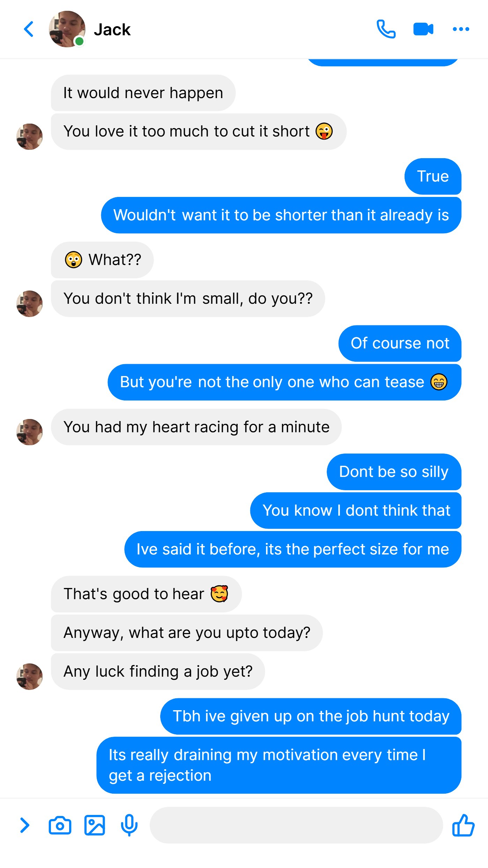Screen dimensions: 488x868
Task: Expand the more actions chevron at bottom left
Action: pyautogui.click(x=24, y=825)
